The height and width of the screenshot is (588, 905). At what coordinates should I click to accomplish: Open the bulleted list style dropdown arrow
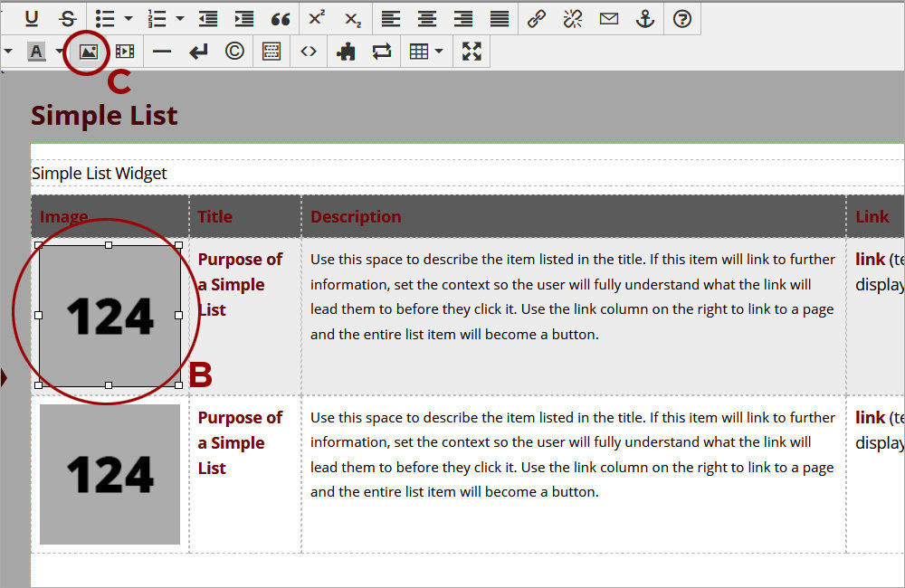[x=128, y=18]
